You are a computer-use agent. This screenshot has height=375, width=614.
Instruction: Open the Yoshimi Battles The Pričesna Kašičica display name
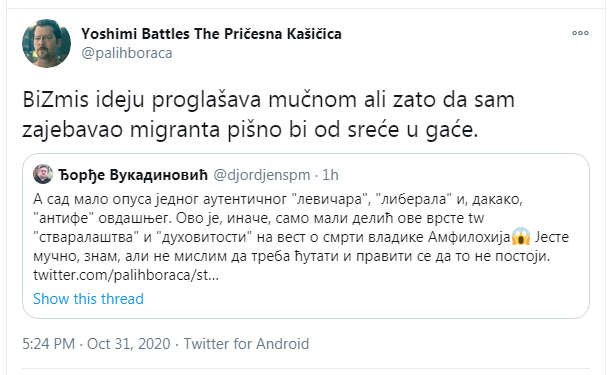point(211,34)
